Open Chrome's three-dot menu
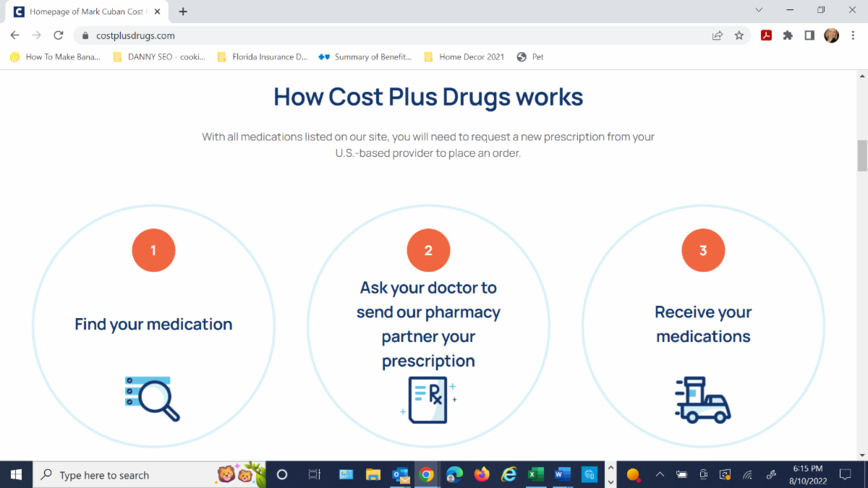 (854, 35)
